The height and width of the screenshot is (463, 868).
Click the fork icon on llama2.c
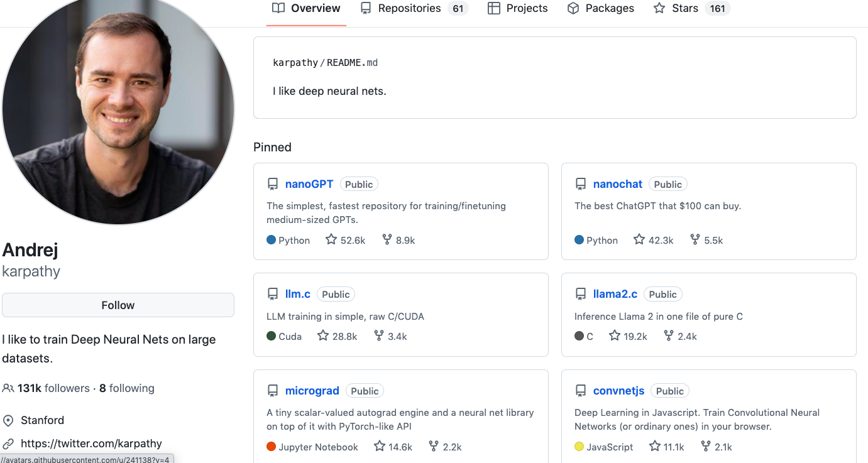point(669,336)
